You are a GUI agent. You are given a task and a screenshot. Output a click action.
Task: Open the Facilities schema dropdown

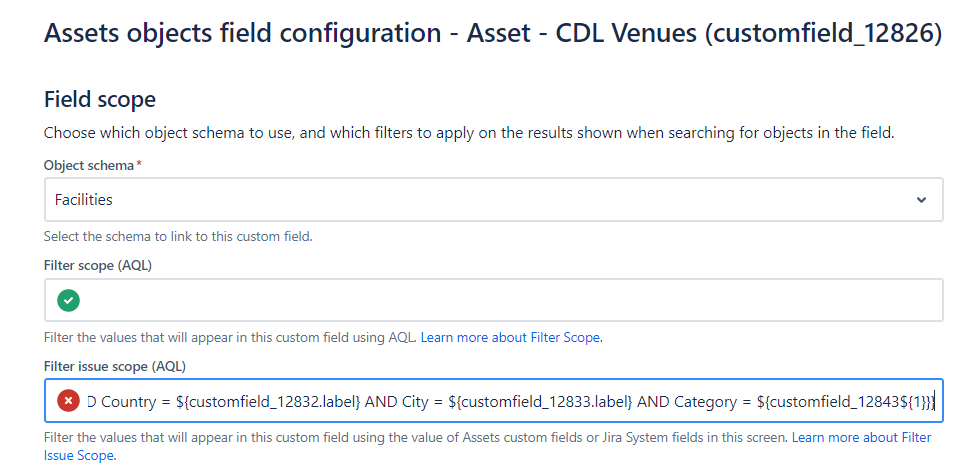pos(493,199)
